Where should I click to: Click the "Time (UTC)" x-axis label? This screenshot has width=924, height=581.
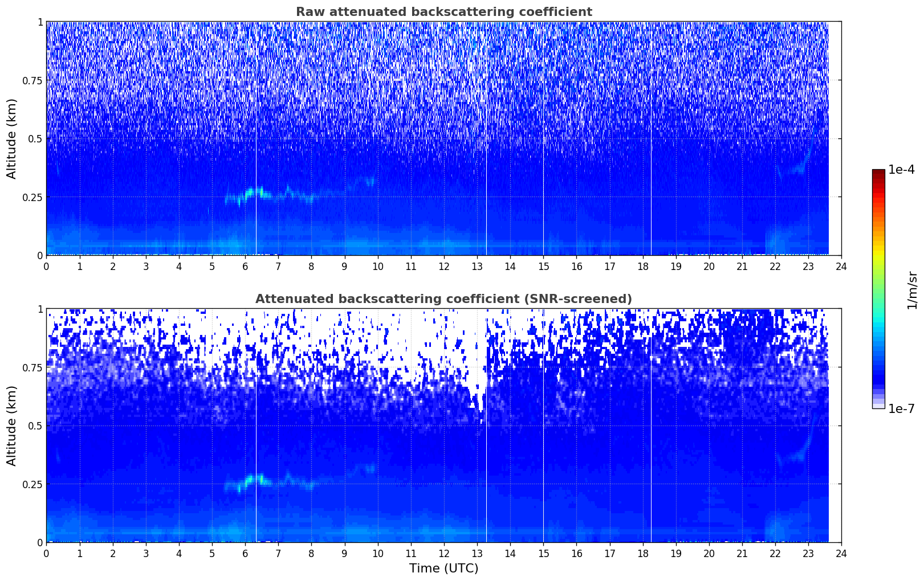pos(443,568)
